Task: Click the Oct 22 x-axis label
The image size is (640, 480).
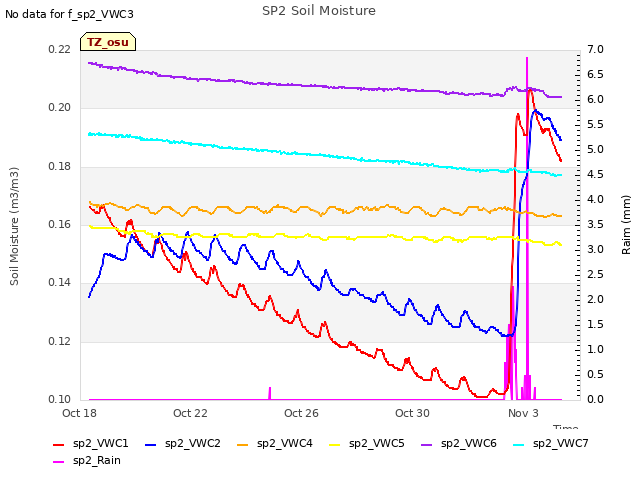Action: coord(190,413)
